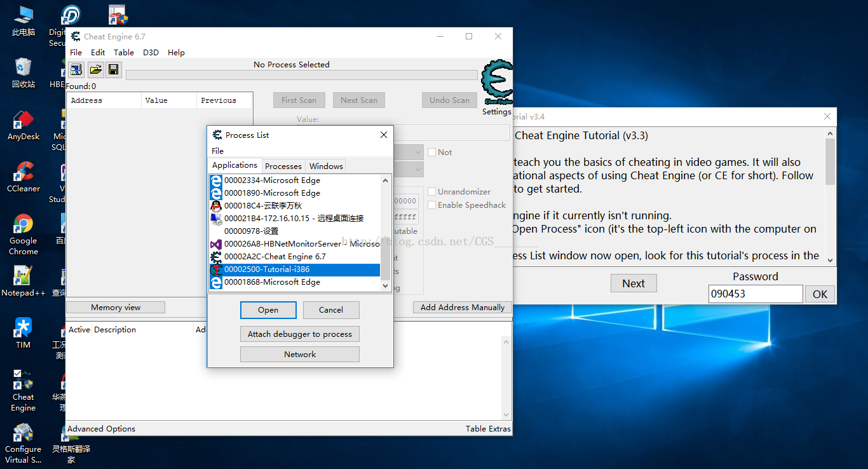Click the large Cheat Engine logo

pos(497,83)
